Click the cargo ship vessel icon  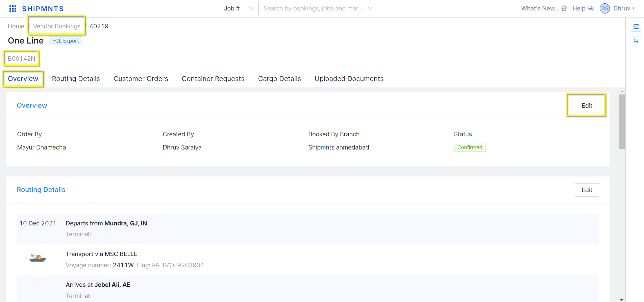[x=38, y=258]
